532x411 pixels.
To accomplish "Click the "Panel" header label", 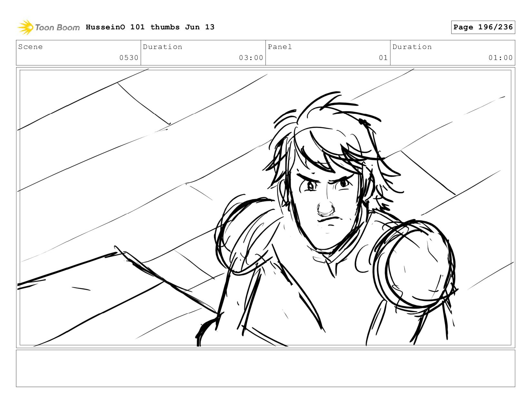I will coord(280,47).
